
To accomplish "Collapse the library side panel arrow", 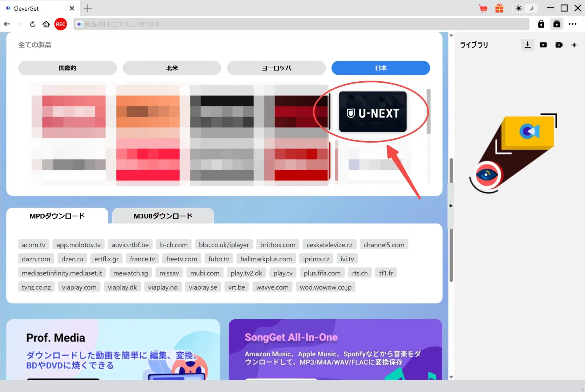I will [x=451, y=206].
